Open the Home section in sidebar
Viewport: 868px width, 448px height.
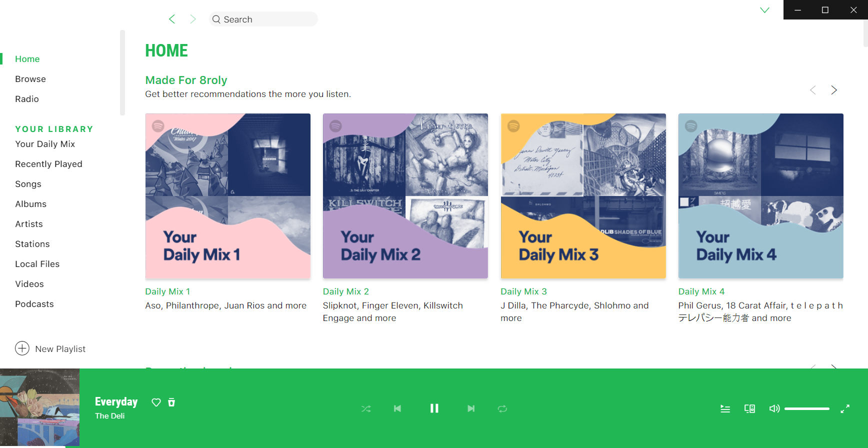coord(27,59)
